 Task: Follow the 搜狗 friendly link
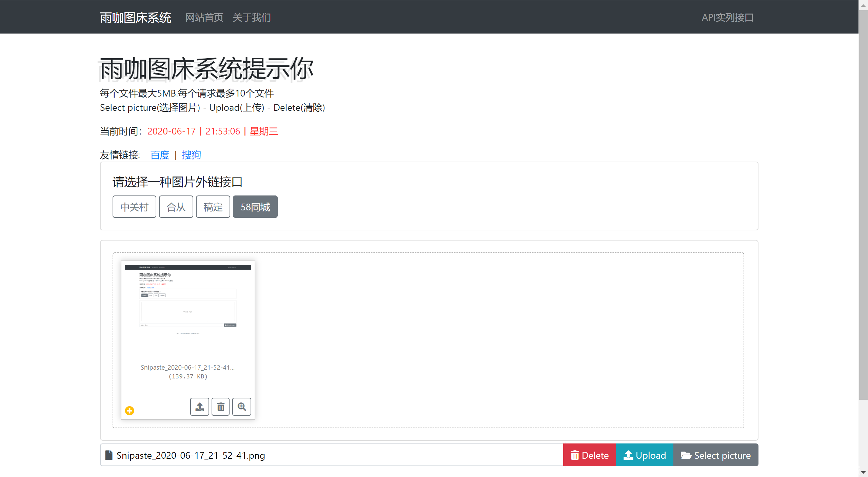coord(191,155)
